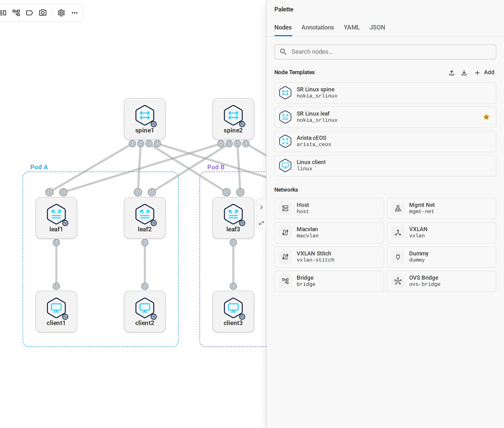Select the Arista cEOS template
Image resolution: width=504 pixels, height=428 pixels.
point(385,141)
